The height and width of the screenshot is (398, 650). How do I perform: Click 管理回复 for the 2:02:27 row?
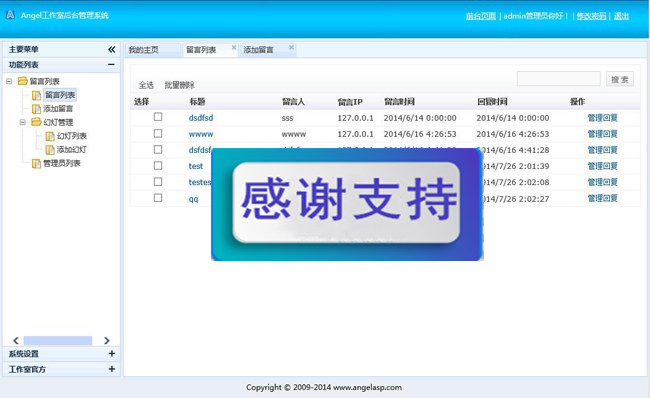coord(602,198)
